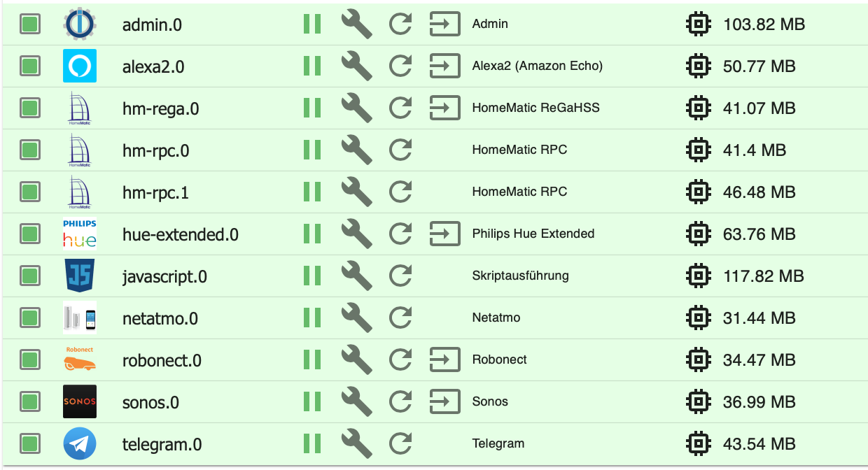
Task: Toggle the checkbox for sonos.0
Action: [29, 401]
